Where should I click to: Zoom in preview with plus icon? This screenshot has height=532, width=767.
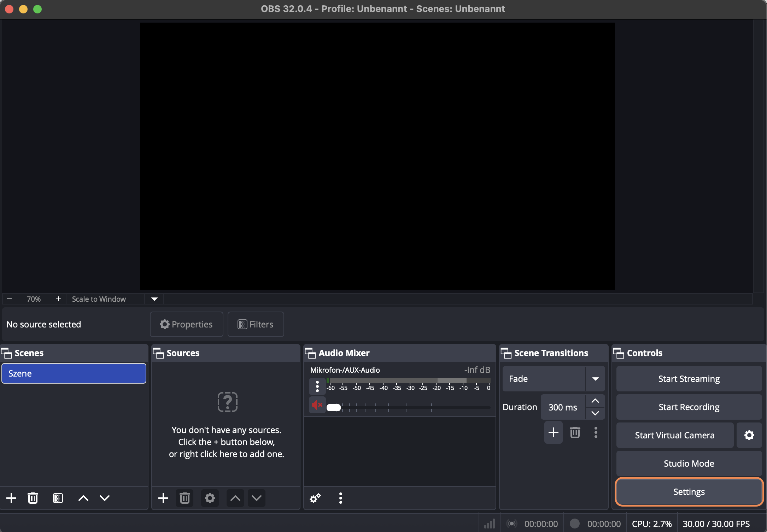pos(59,299)
